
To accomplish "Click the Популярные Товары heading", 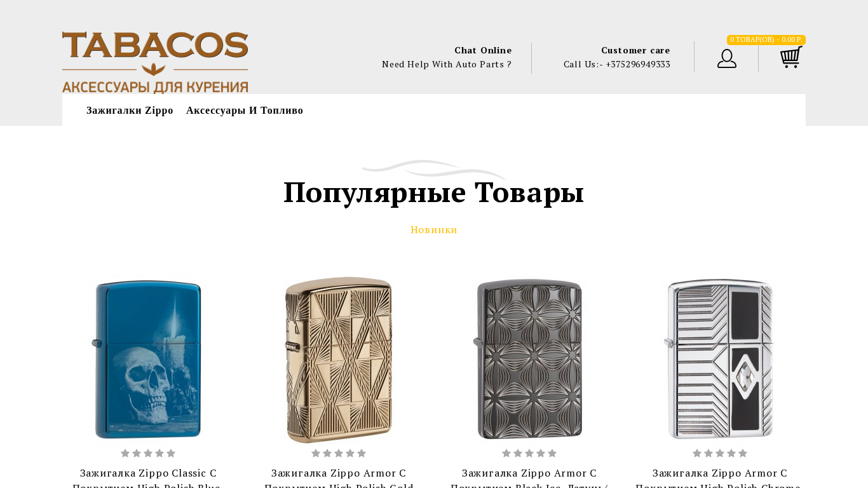I will (x=434, y=192).
